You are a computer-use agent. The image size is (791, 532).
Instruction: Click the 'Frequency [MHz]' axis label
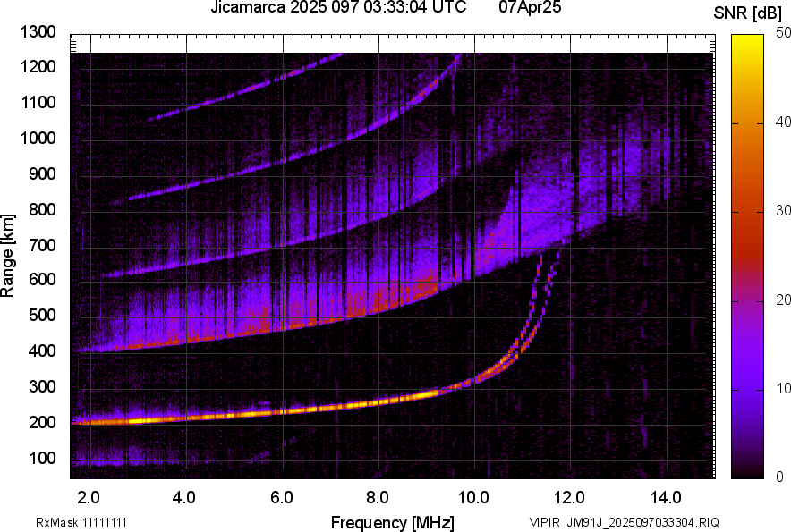tap(393, 522)
